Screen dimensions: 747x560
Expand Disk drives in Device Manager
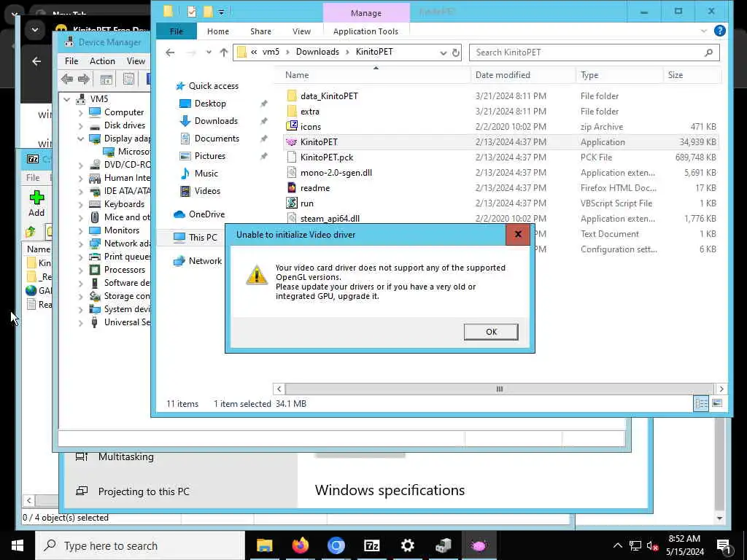point(80,125)
